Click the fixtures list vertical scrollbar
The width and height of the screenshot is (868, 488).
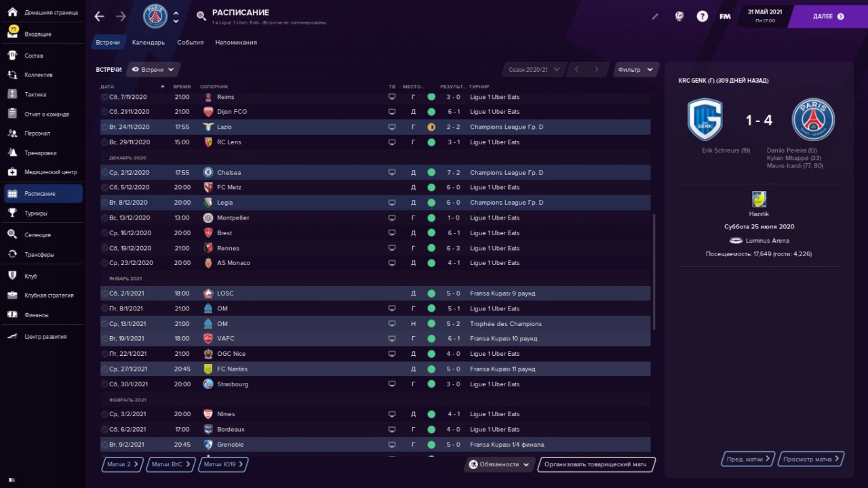654,272
